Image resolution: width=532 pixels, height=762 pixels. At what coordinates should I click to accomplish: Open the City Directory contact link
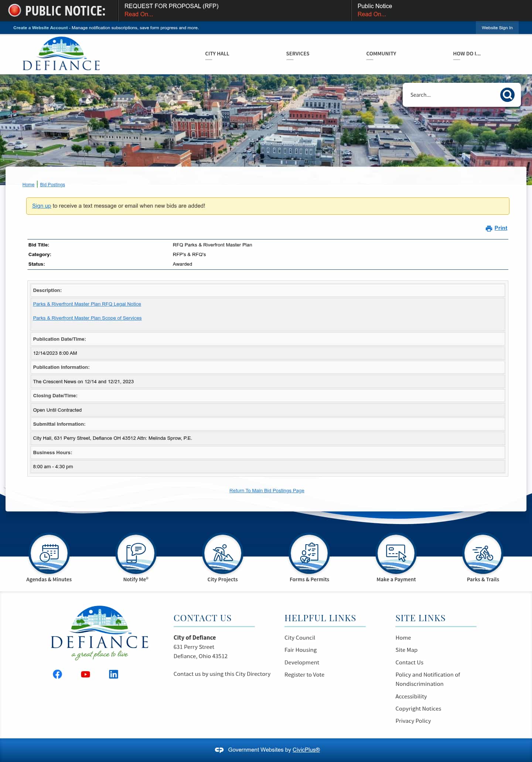tap(222, 674)
